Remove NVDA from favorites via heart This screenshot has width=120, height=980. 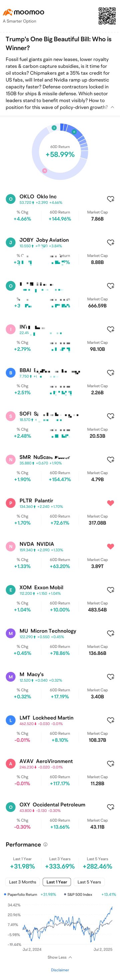click(x=111, y=546)
